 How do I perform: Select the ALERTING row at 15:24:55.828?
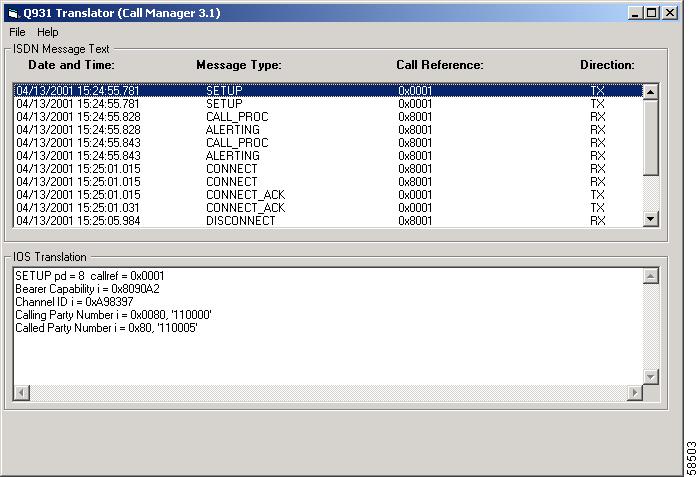328,130
